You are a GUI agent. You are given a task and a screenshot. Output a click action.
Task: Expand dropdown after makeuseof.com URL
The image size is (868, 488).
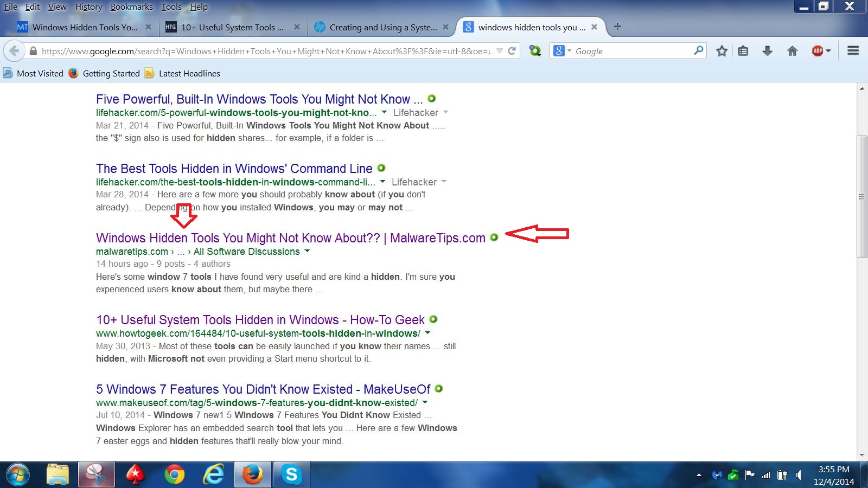click(x=425, y=402)
